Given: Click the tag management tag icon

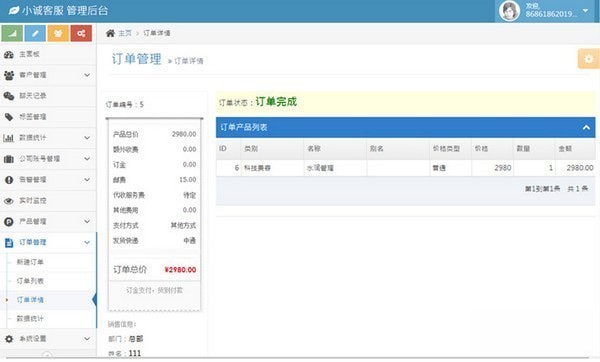Looking at the screenshot, I should click(x=8, y=117).
